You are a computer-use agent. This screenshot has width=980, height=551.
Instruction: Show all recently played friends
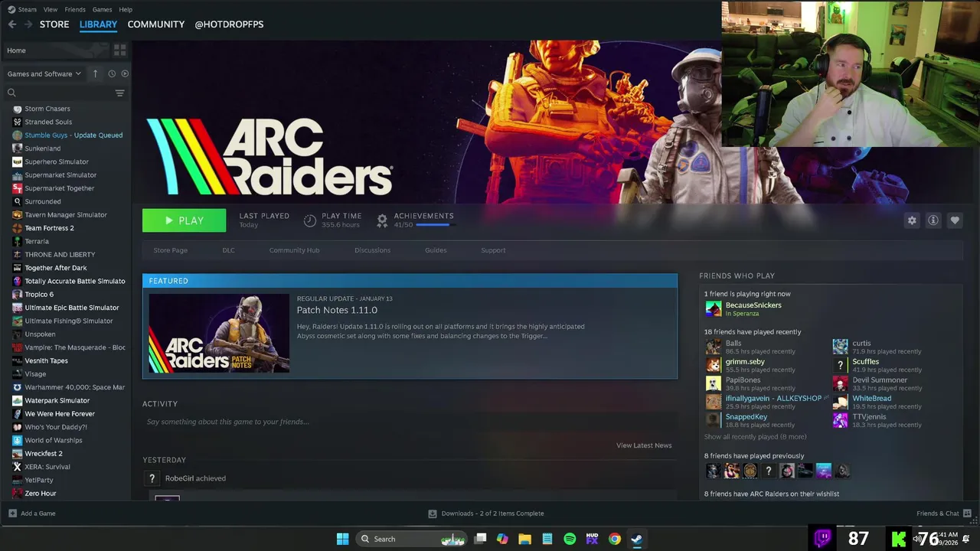[x=755, y=437]
